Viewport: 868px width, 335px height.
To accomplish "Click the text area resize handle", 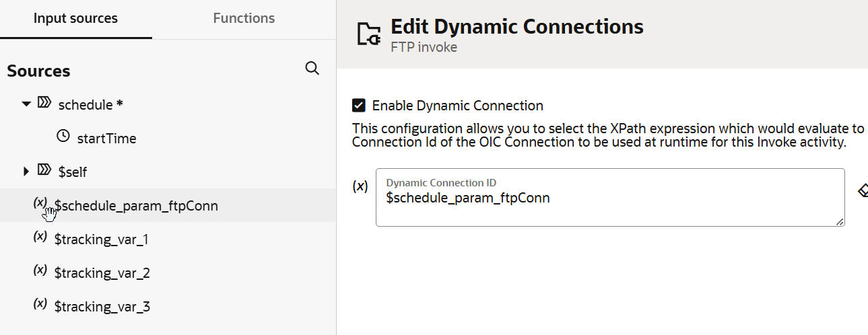I will [x=839, y=221].
